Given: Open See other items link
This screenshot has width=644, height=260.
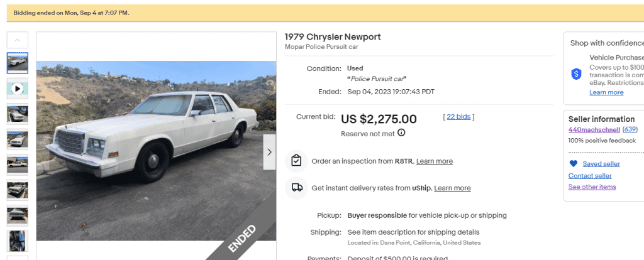Looking at the screenshot, I should click(592, 187).
